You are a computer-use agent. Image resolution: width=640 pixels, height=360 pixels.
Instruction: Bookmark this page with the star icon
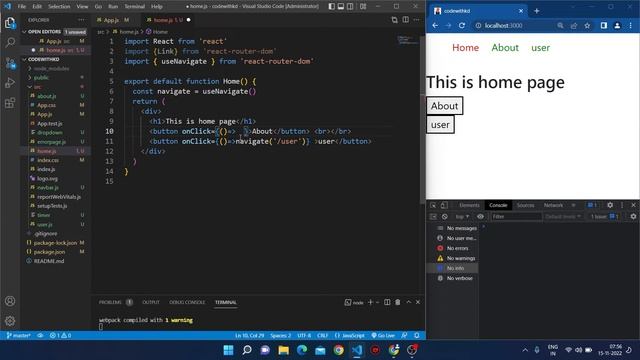(x=587, y=25)
